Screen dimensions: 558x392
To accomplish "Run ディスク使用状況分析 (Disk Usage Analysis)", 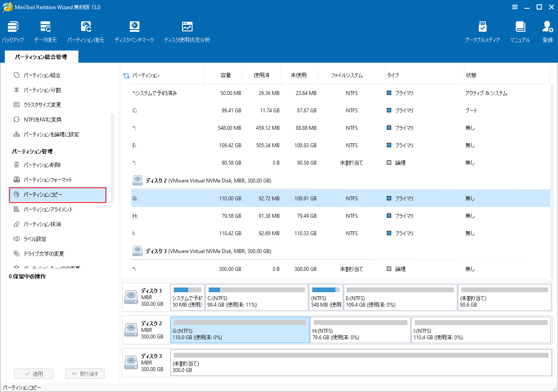I will click(x=187, y=31).
